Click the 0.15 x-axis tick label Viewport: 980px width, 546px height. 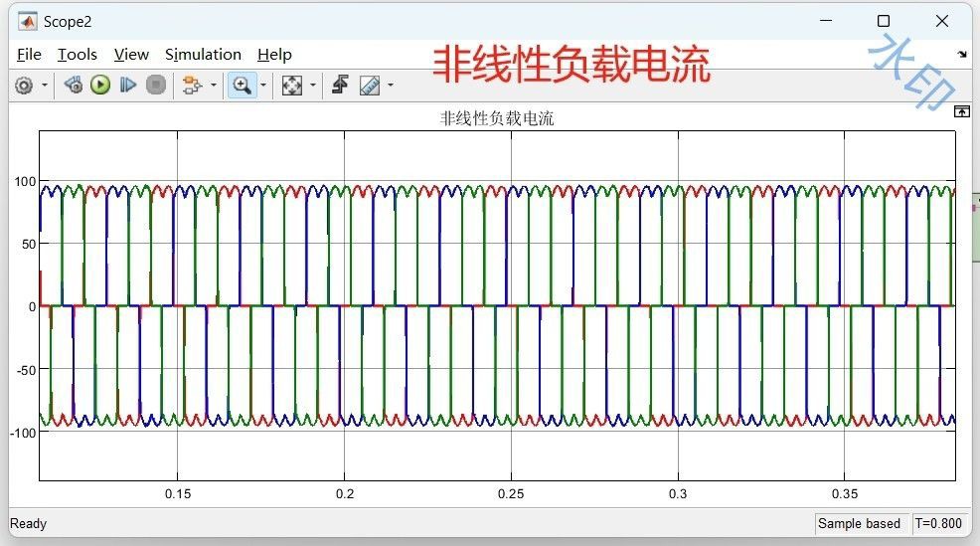click(x=178, y=494)
